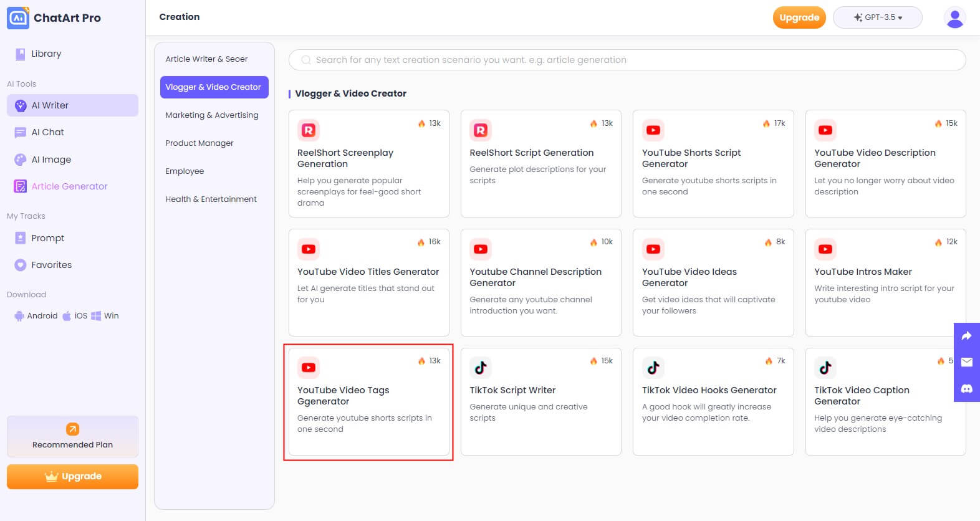Open YouTube Video Ideas Generator title

(x=689, y=277)
